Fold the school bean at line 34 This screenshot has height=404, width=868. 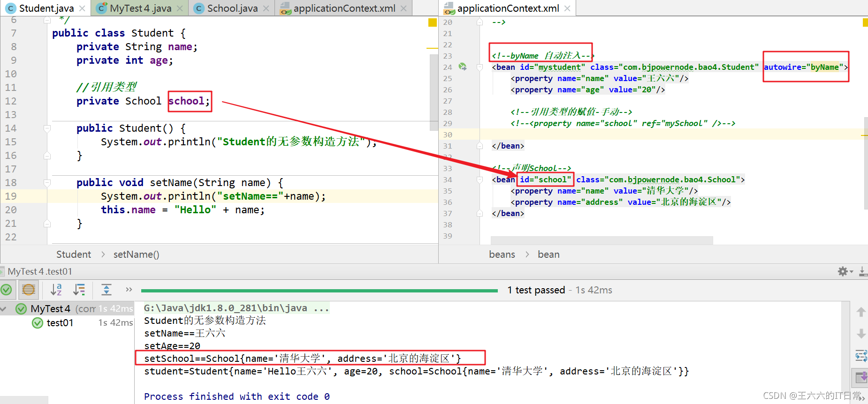point(480,180)
